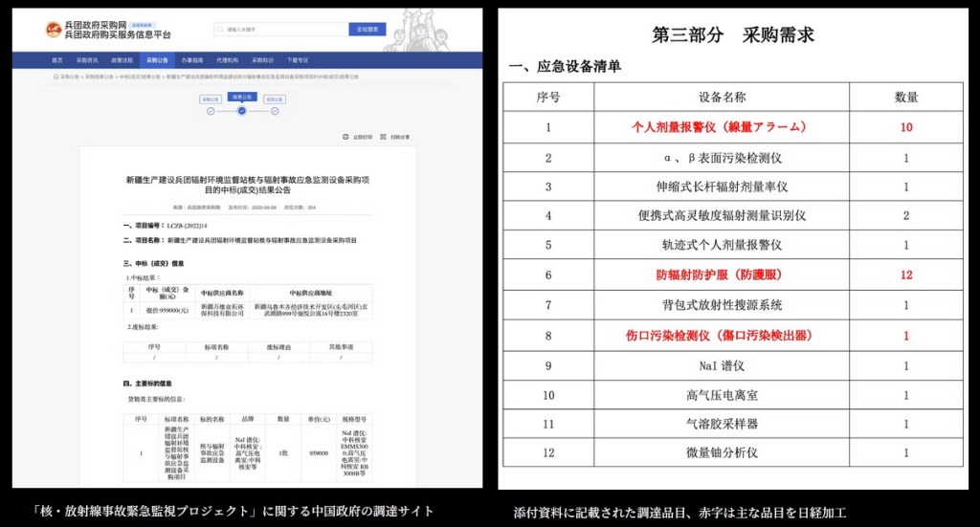The width and height of the screenshot is (980, 527).
Task: Open 代理机构 in the navigation bar
Action: (x=227, y=59)
